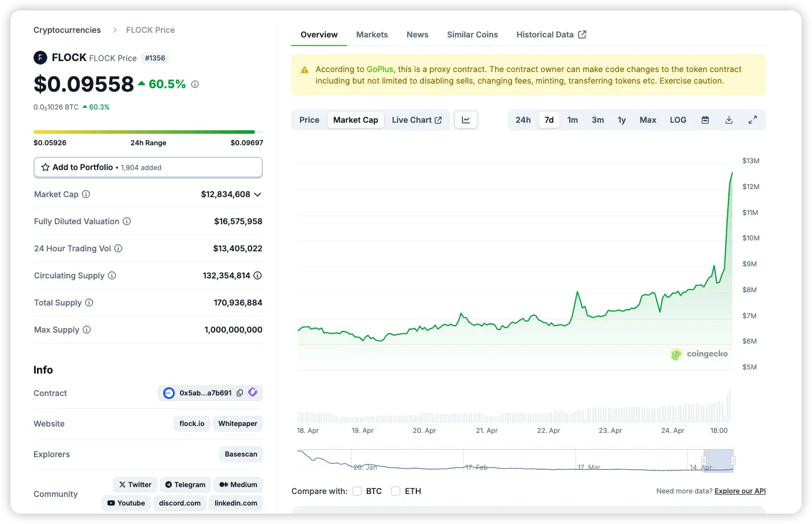Click info icon next to 60.5% change

195,84
